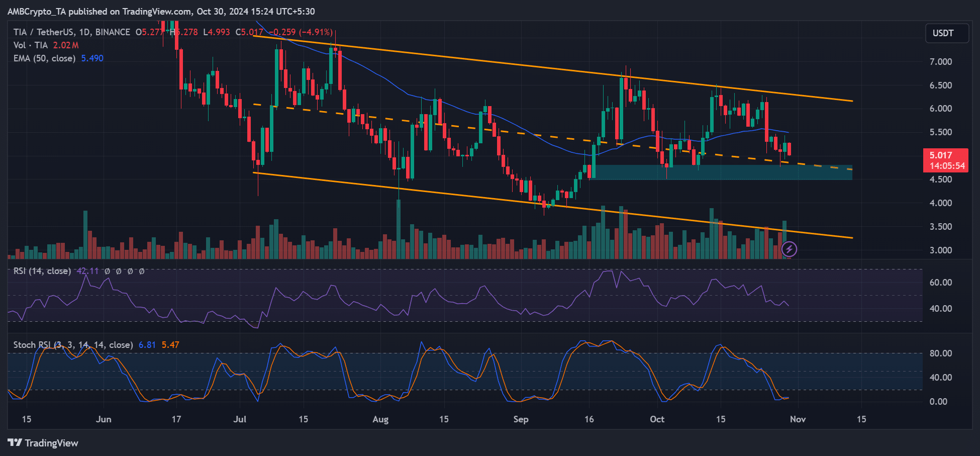Click the Oct date on time axis

pos(657,419)
